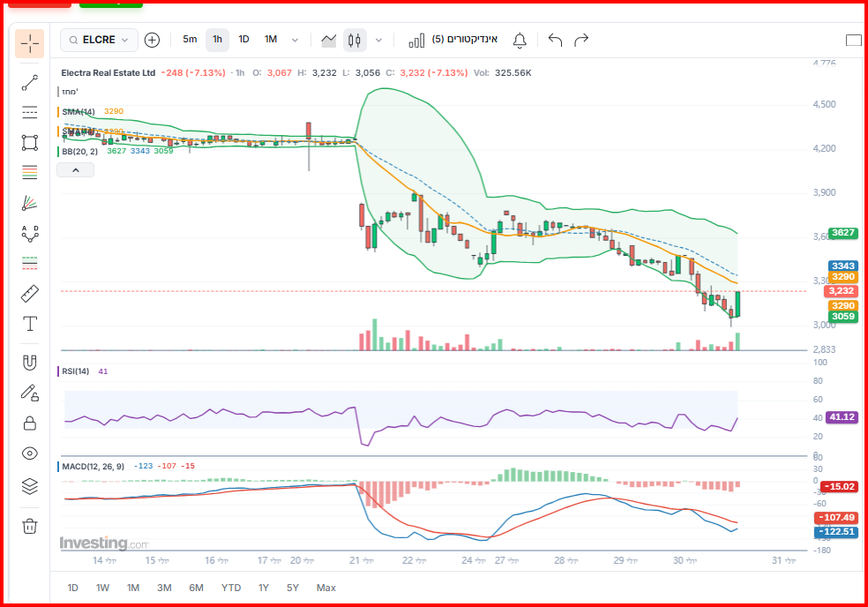Hide all drawings with eye icon
The width and height of the screenshot is (868, 607).
pyautogui.click(x=29, y=453)
